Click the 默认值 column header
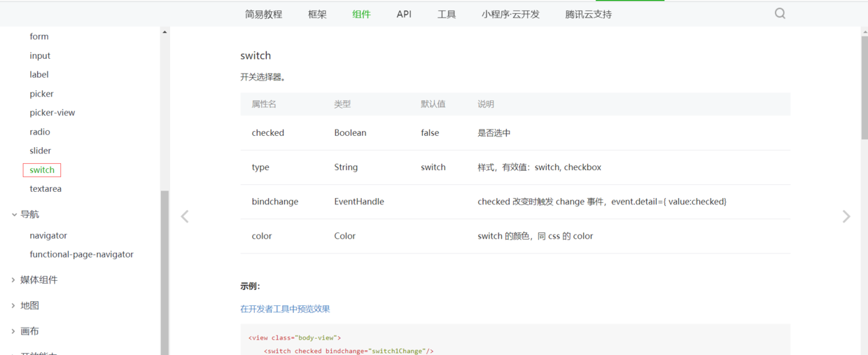The image size is (868, 355). pos(433,104)
